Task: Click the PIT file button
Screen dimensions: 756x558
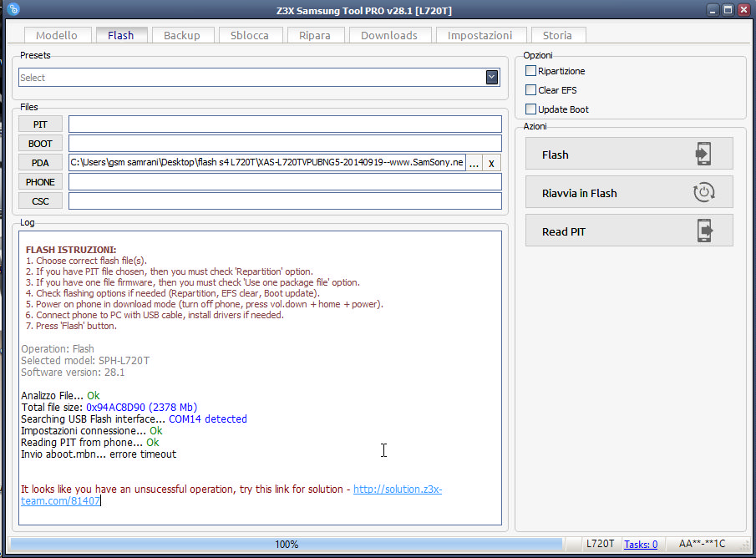Action: (x=40, y=124)
